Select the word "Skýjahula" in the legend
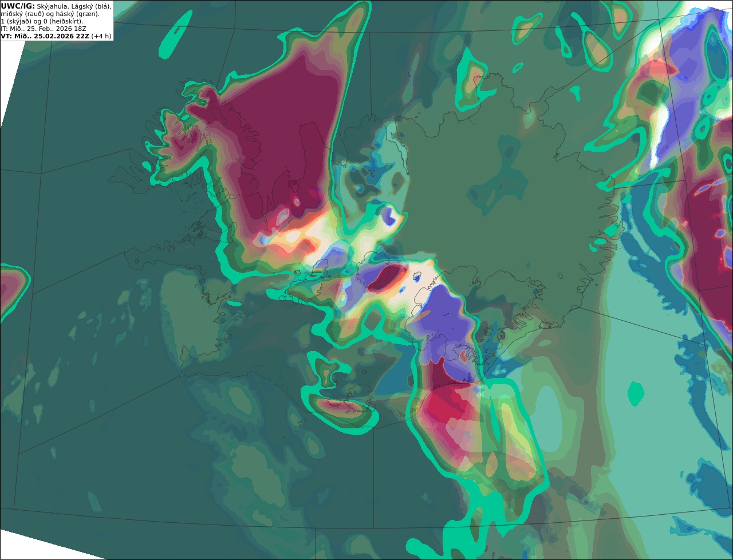The height and width of the screenshot is (560, 733). pyautogui.click(x=52, y=6)
